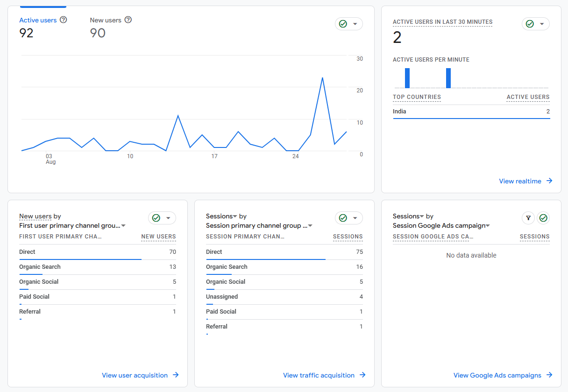
Task: Expand Session primary channel group dropdown
Action: pyautogui.click(x=259, y=225)
